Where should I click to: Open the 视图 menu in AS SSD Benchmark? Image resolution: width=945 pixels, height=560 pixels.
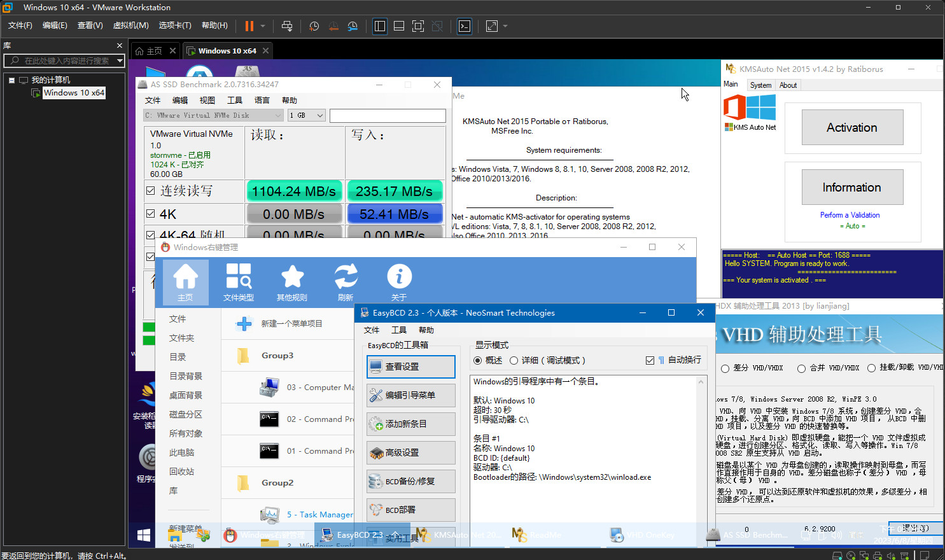(x=207, y=101)
